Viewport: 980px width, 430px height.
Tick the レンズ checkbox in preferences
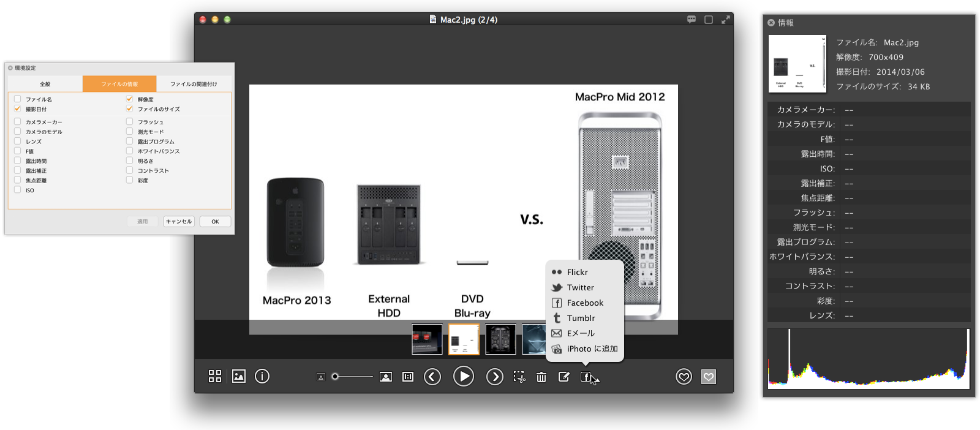coord(18,141)
